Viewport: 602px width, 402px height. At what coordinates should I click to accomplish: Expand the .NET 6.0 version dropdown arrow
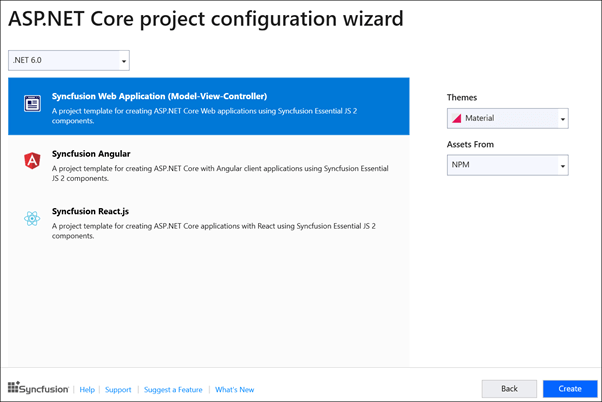pos(124,61)
